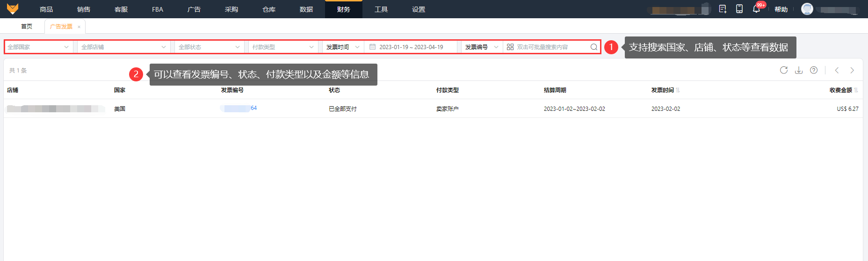868x261 pixels.
Task: Open the notes icon in top bar
Action: click(723, 9)
